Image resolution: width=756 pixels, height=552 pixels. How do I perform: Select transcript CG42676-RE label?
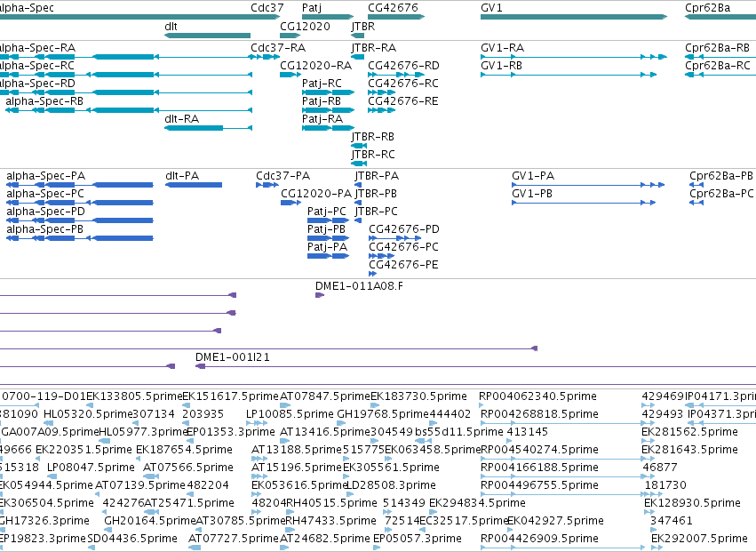403,100
